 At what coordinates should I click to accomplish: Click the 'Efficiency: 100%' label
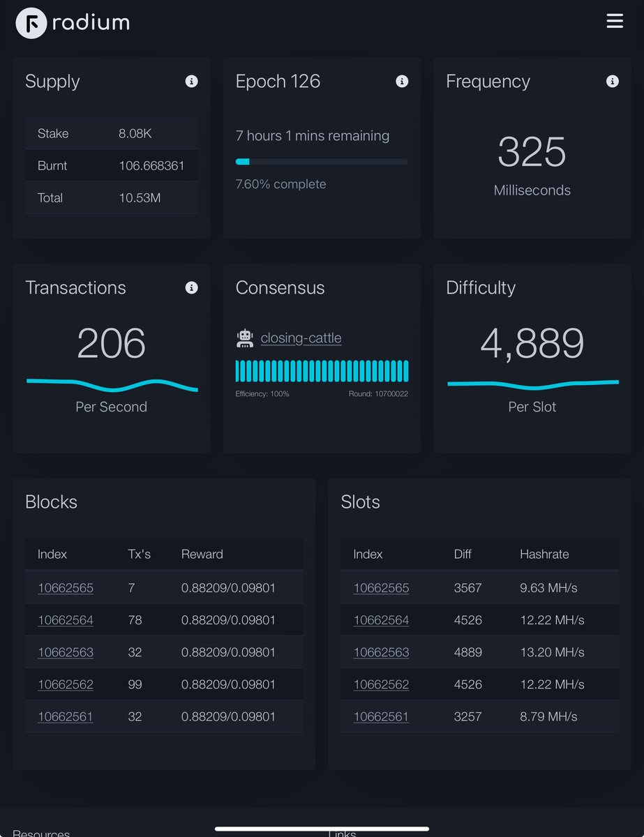click(262, 394)
